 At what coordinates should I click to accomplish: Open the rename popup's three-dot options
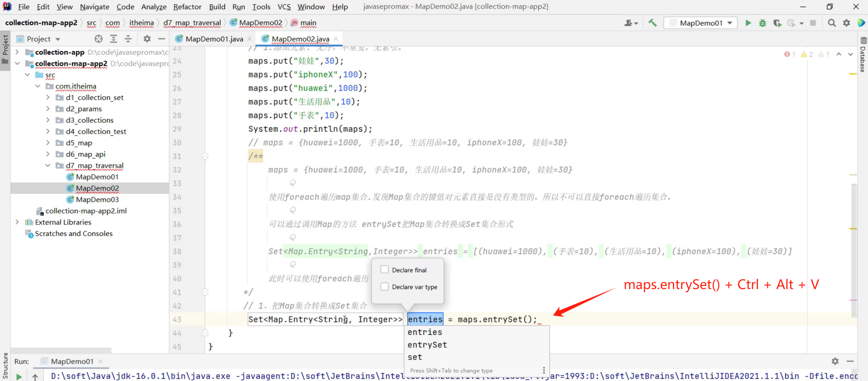pos(544,370)
